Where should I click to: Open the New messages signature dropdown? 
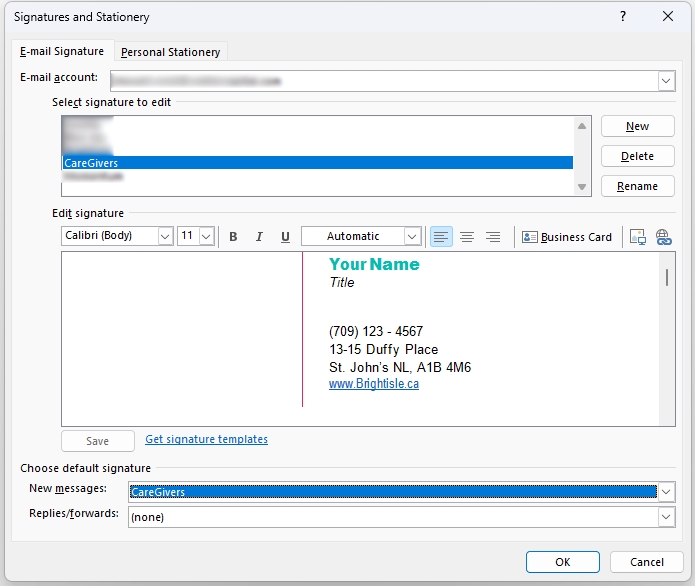coord(666,492)
